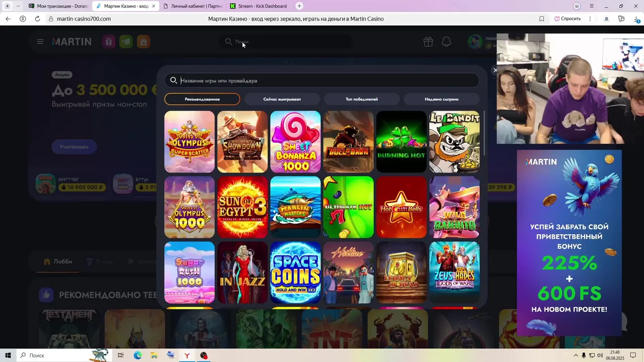
Task: Open volume control in system tray
Action: (600, 355)
